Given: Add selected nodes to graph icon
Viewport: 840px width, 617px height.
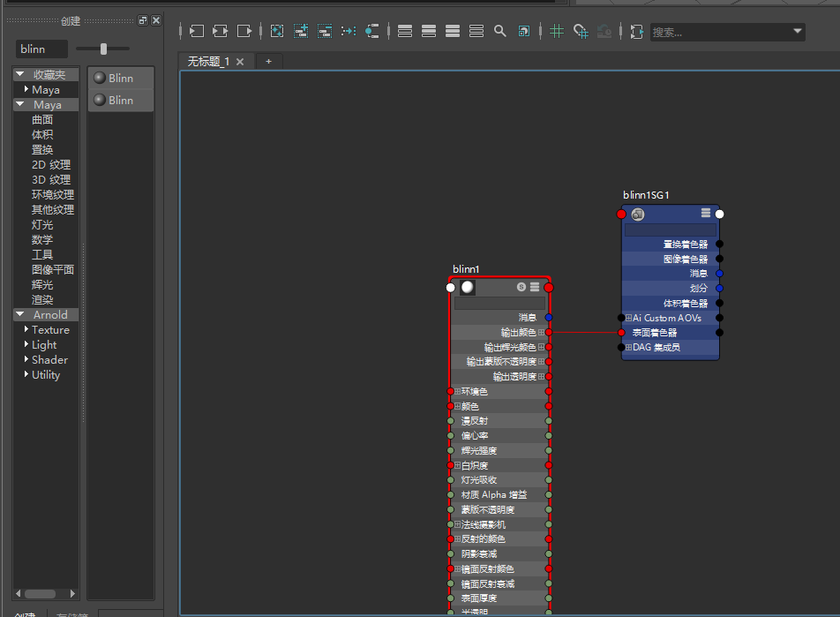Looking at the screenshot, I should click(x=301, y=31).
